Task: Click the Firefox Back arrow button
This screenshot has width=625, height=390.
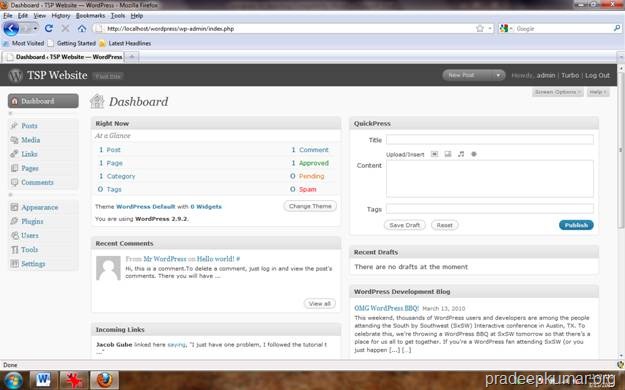Action: (11, 28)
